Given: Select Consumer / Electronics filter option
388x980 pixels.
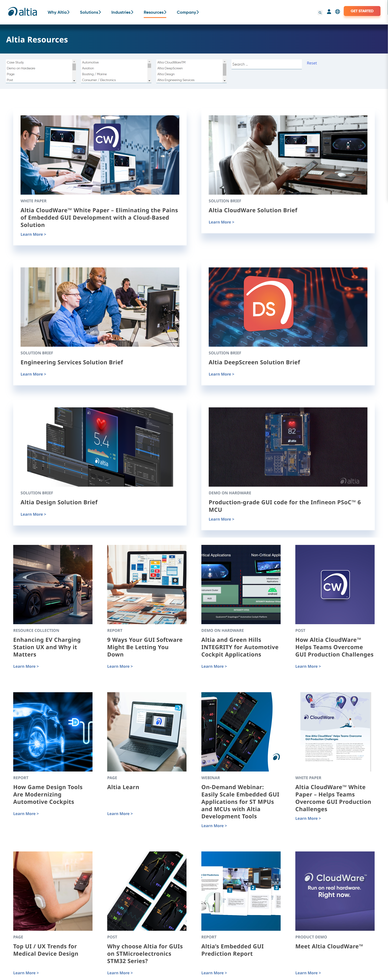Looking at the screenshot, I should pyautogui.click(x=114, y=80).
